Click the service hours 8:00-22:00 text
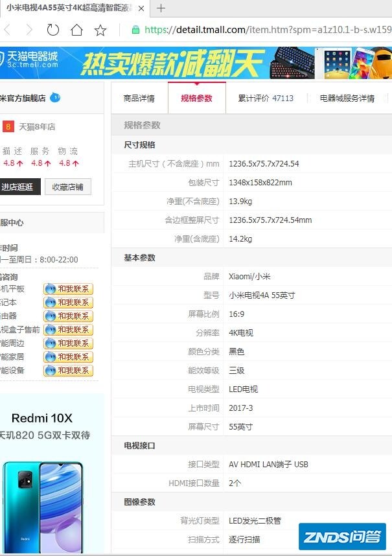Image resolution: width=392 pixels, height=556 pixels. coord(59,260)
